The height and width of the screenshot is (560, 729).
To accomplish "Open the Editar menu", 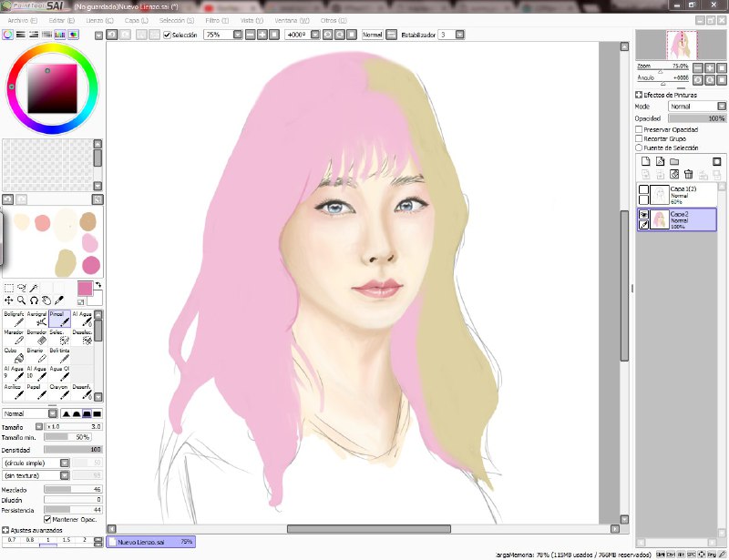I will click(x=61, y=20).
